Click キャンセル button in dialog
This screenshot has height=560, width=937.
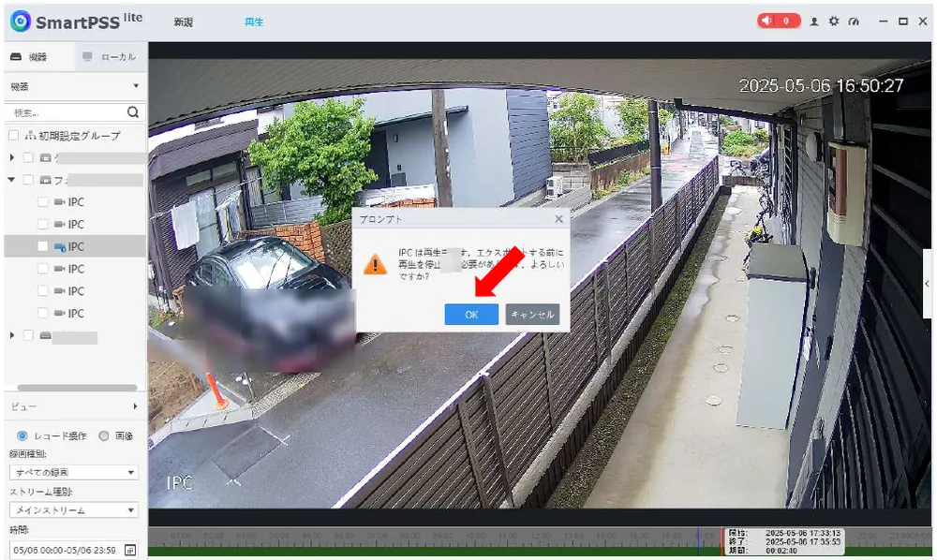click(532, 314)
